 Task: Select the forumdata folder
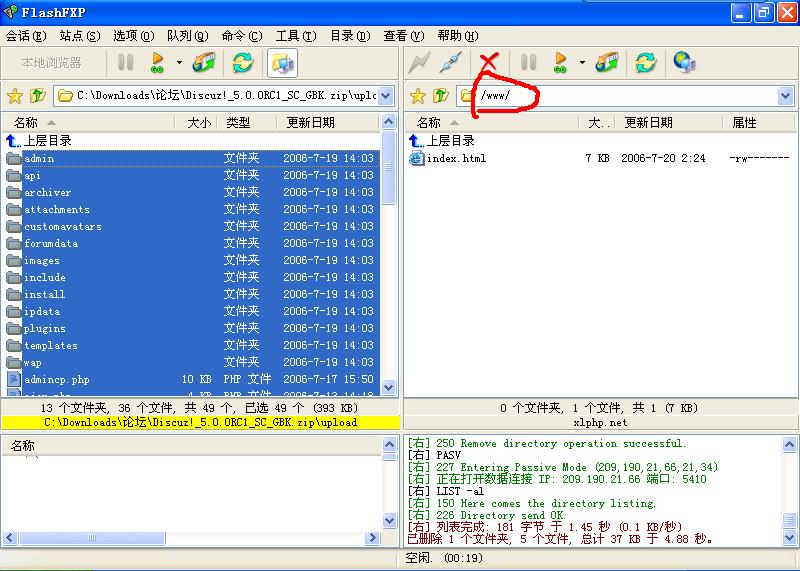[x=192, y=243]
